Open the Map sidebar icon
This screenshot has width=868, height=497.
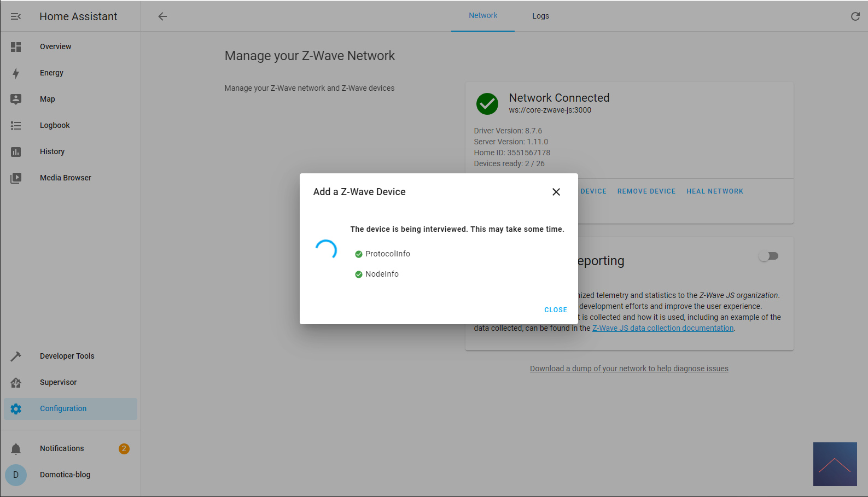tap(16, 99)
